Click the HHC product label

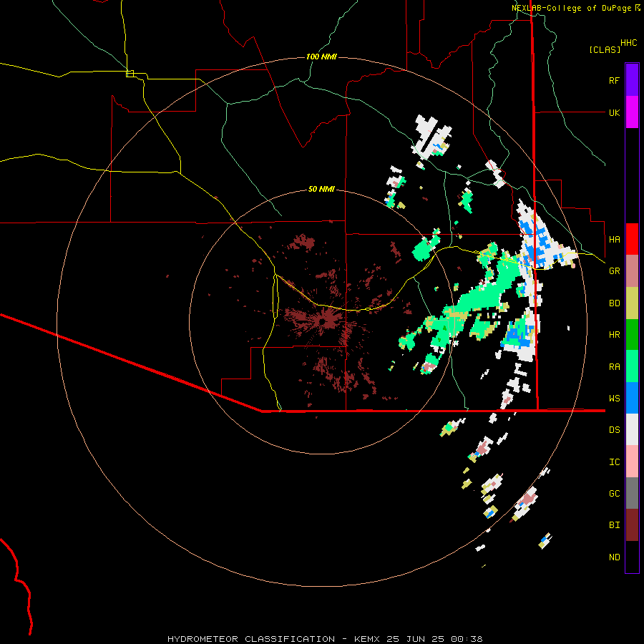coord(628,43)
